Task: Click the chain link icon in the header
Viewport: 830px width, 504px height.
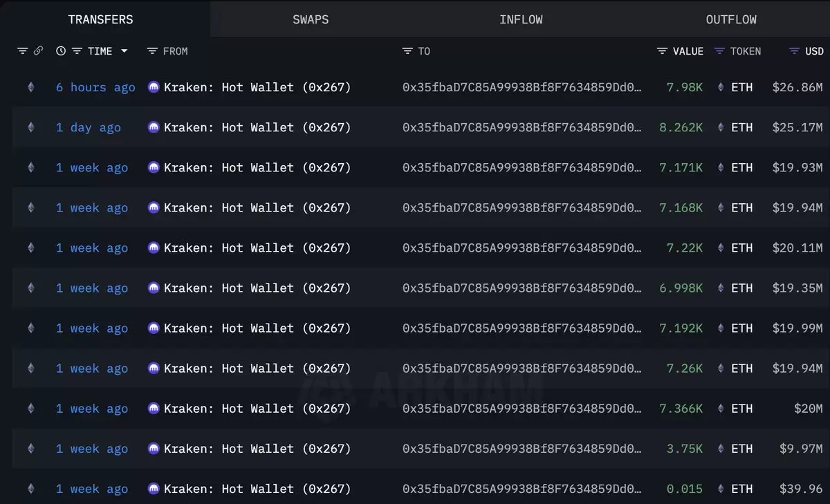Action: click(38, 51)
